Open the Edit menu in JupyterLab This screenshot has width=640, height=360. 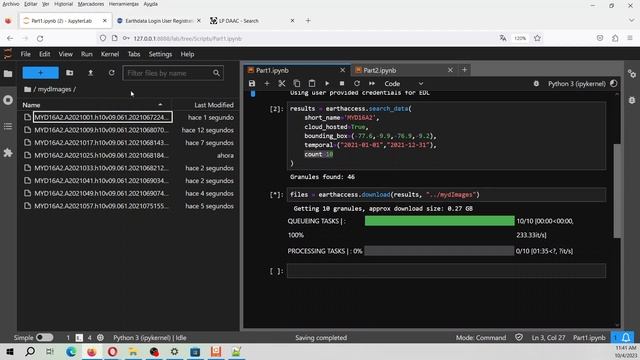click(x=44, y=54)
